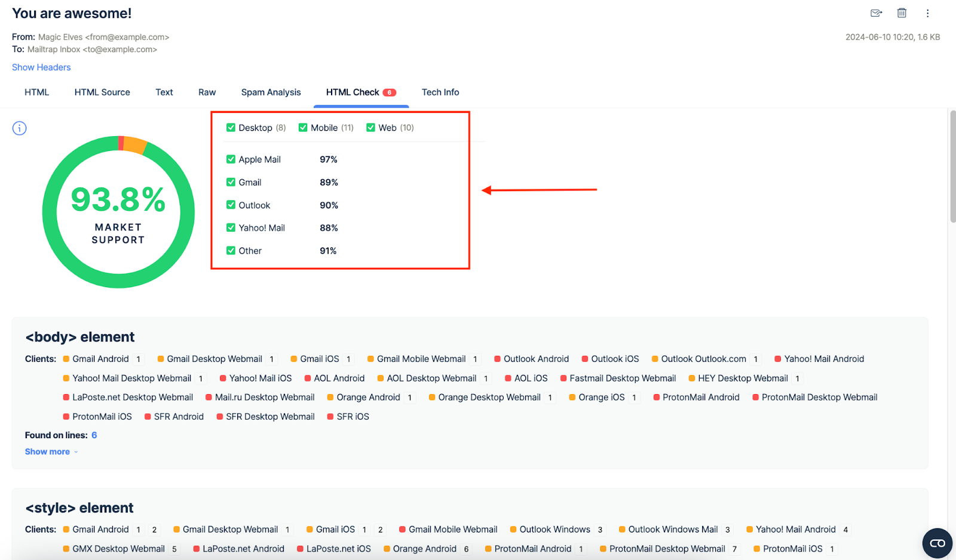Click the Show Headers link
Image resolution: width=956 pixels, height=560 pixels.
point(41,67)
